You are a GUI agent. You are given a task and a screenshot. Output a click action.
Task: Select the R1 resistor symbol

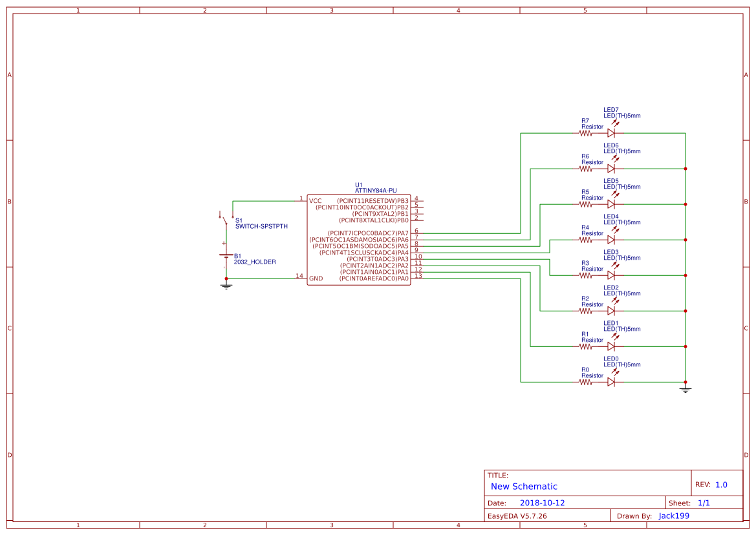[x=586, y=347]
